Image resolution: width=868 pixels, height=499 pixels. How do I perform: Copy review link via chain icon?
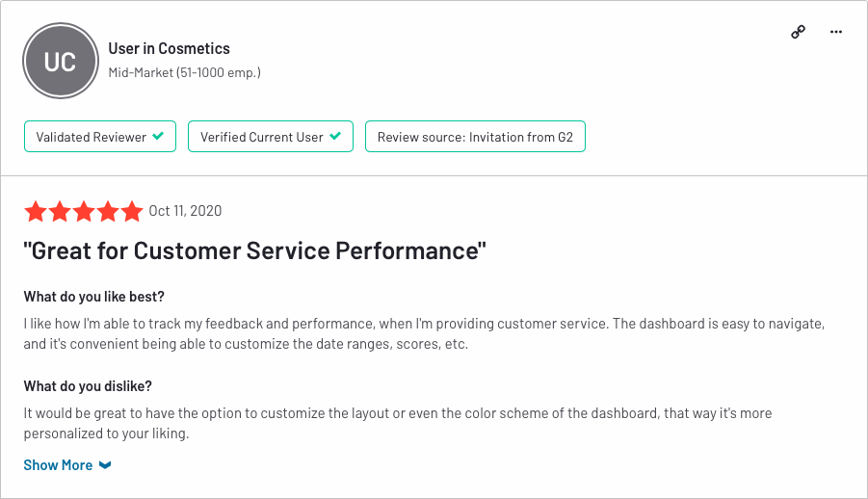pos(798,32)
